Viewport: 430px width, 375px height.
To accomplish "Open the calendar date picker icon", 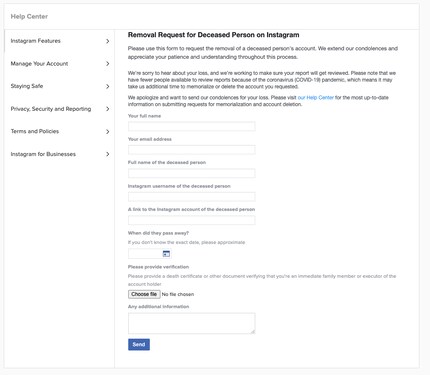I will (166, 254).
